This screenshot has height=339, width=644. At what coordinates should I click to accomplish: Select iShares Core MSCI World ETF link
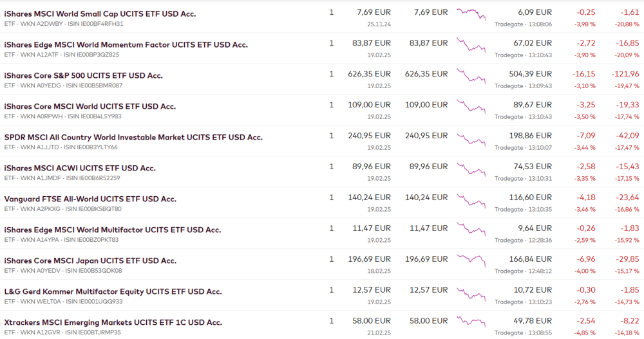[x=90, y=106]
